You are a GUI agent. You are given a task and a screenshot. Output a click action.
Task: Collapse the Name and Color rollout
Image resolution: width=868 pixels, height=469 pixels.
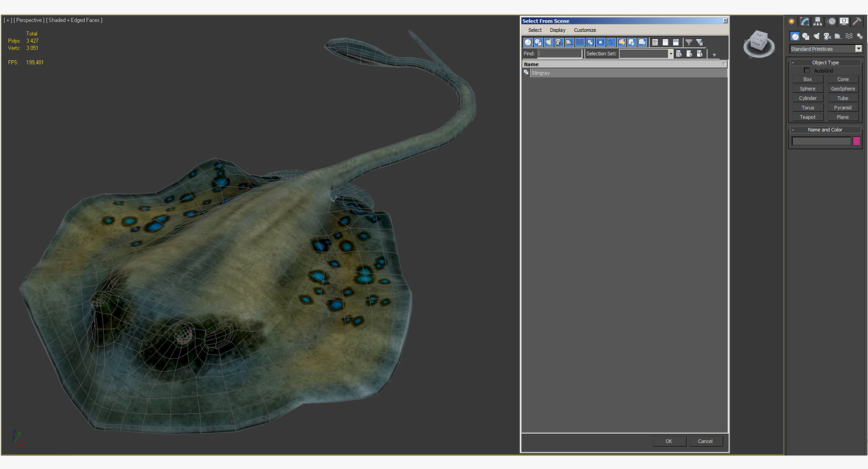pos(793,130)
